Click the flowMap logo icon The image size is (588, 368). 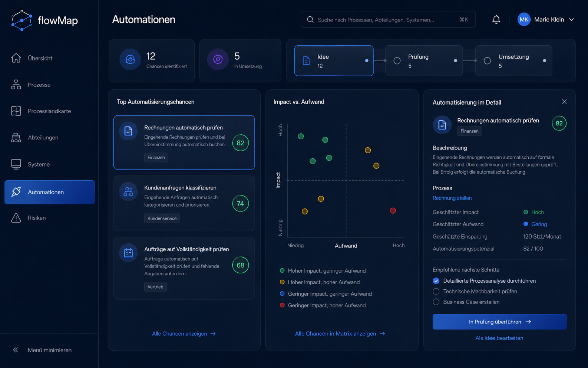[x=22, y=20]
